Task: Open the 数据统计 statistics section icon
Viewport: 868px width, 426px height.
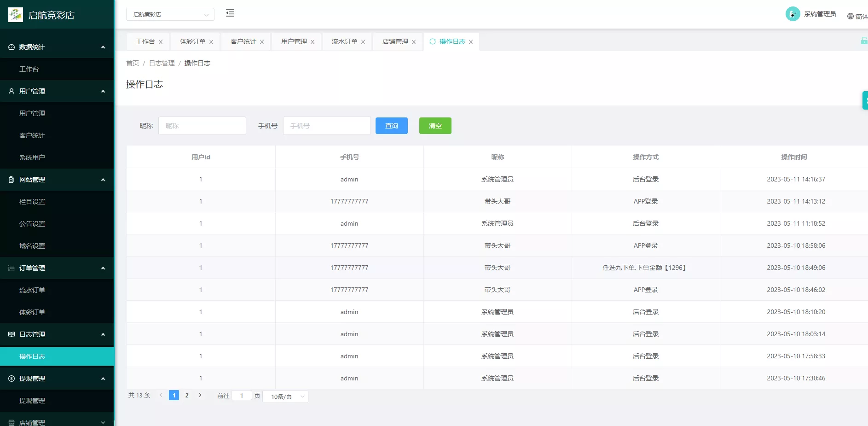Action: pos(11,47)
